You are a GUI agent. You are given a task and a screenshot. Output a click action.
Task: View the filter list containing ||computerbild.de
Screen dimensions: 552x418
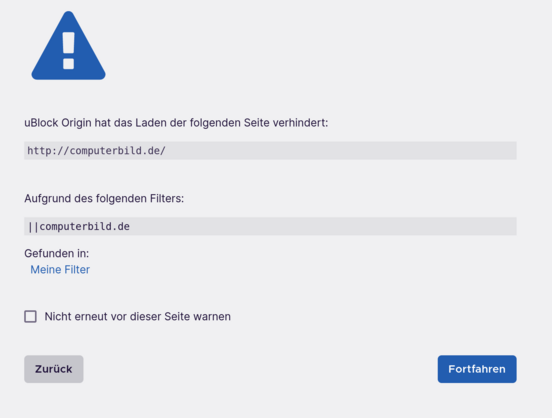[x=60, y=269]
